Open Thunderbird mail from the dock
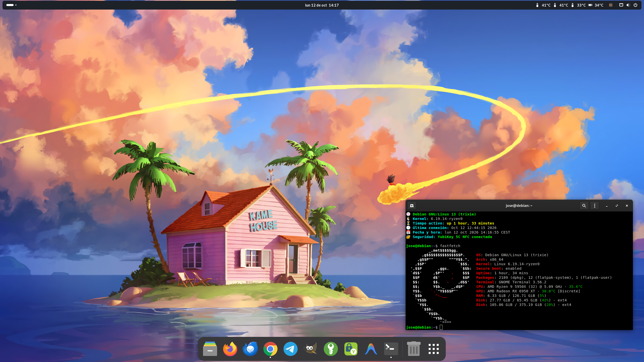The width and height of the screenshot is (644, 362). 250,349
